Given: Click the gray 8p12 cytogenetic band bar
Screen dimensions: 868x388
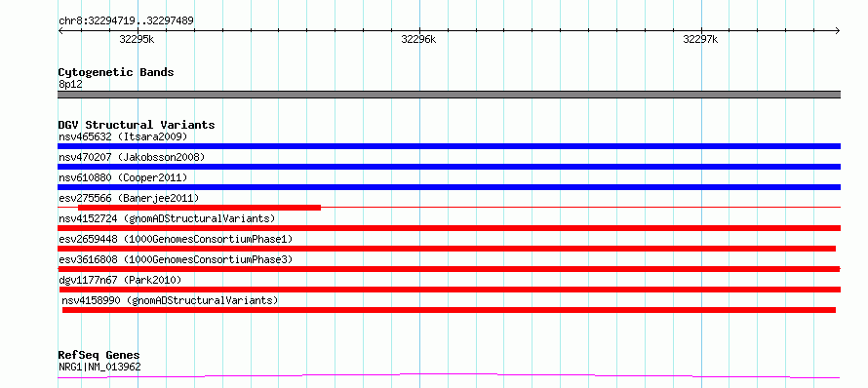Looking at the screenshot, I should click(x=449, y=95).
